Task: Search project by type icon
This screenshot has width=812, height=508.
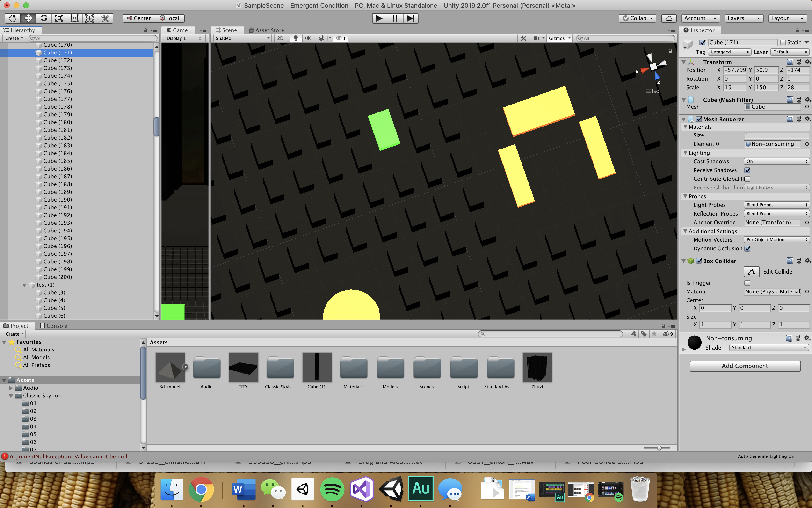Action: point(633,334)
